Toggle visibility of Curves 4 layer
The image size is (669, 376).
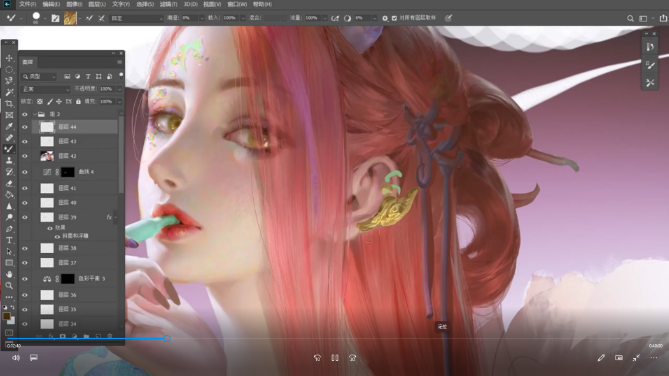25,172
